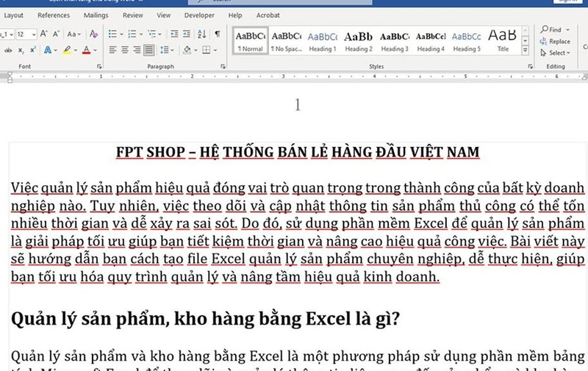Increase paragraph indent

[x=187, y=34]
